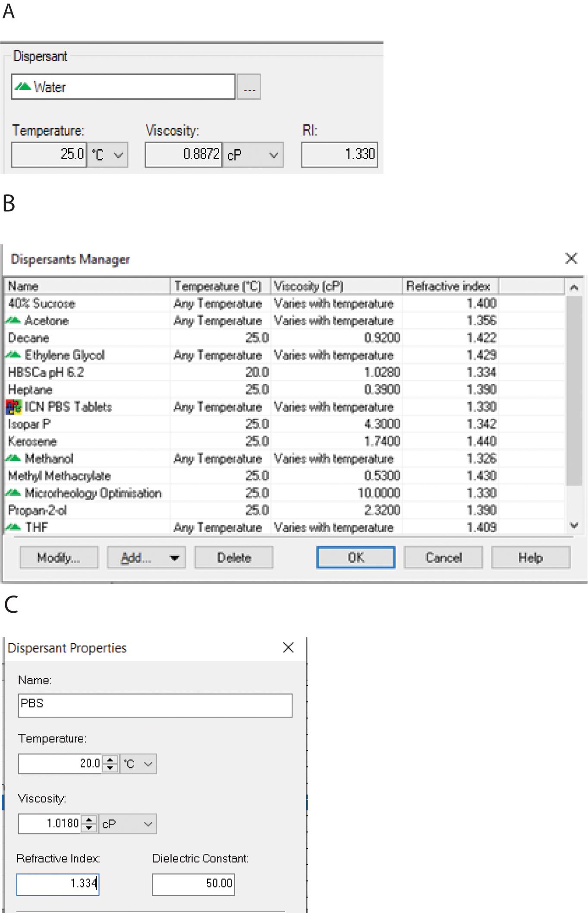Sort by the Name column header
The width and height of the screenshot is (588, 913).
pos(88,286)
